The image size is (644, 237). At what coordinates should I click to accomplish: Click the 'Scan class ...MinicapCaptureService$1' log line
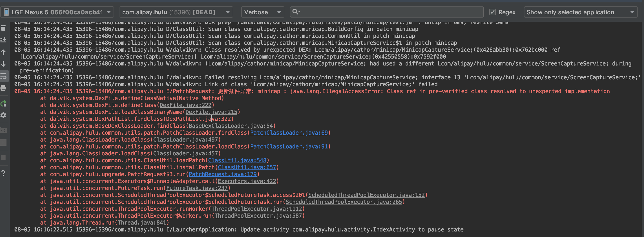click(x=235, y=43)
